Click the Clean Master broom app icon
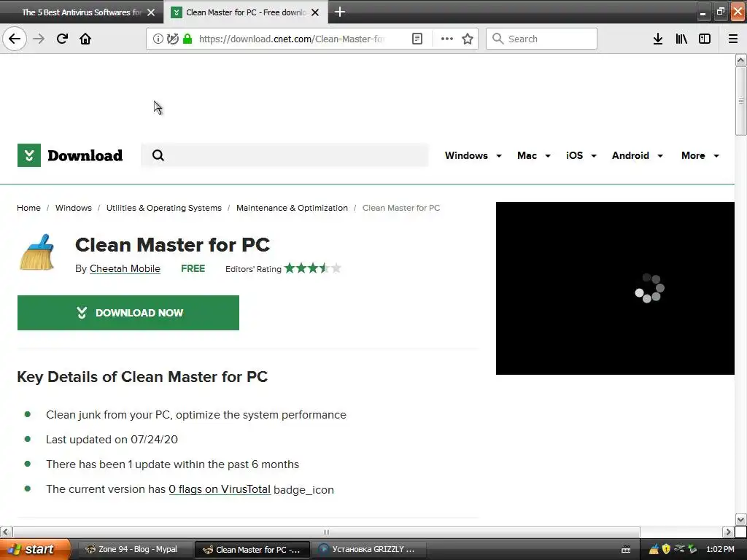Viewport: 747px width, 560px height. 37,252
